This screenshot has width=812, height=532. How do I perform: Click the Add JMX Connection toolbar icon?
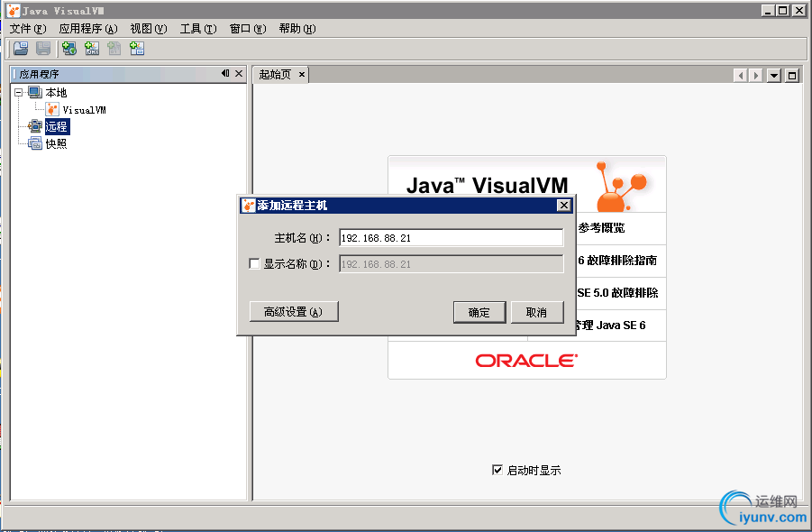92,48
